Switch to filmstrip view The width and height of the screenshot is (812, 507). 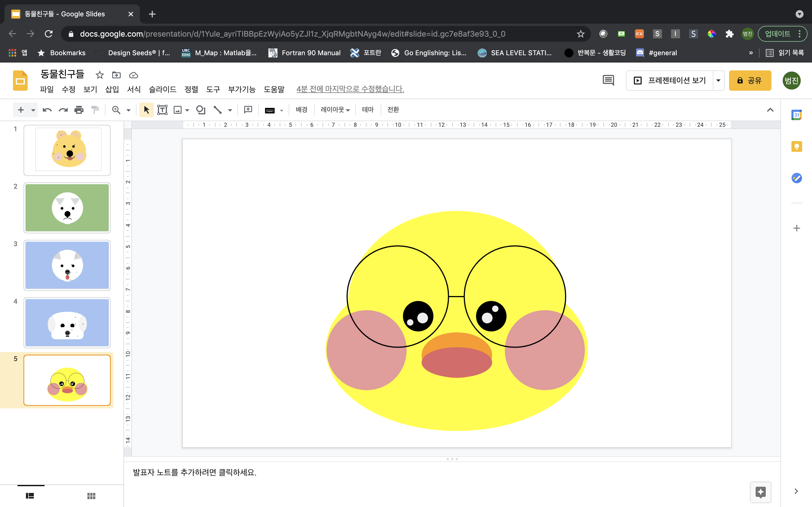(x=30, y=496)
